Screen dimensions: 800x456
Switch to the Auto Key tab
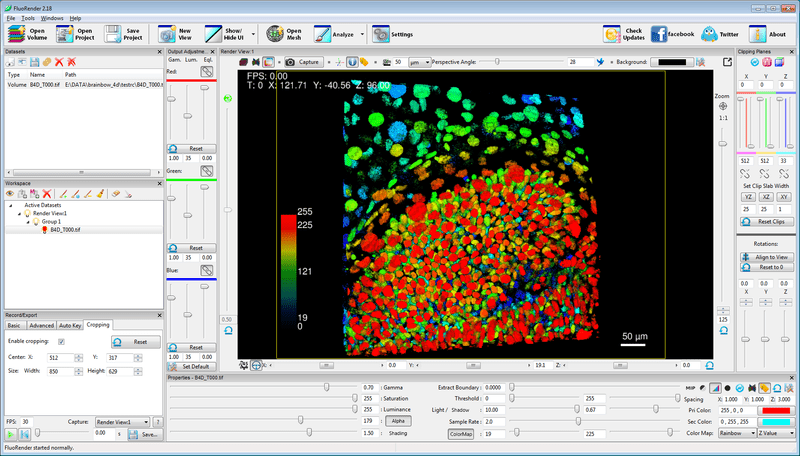tap(70, 325)
